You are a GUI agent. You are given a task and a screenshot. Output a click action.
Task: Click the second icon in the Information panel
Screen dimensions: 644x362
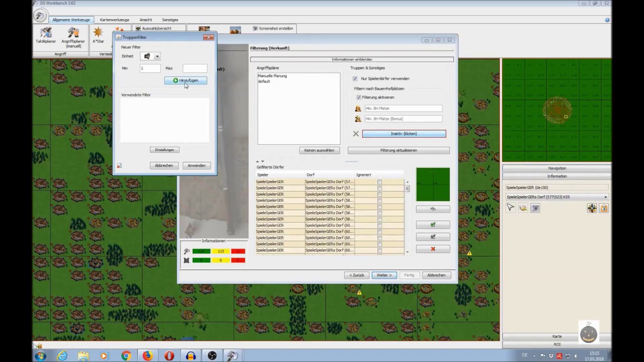(523, 208)
